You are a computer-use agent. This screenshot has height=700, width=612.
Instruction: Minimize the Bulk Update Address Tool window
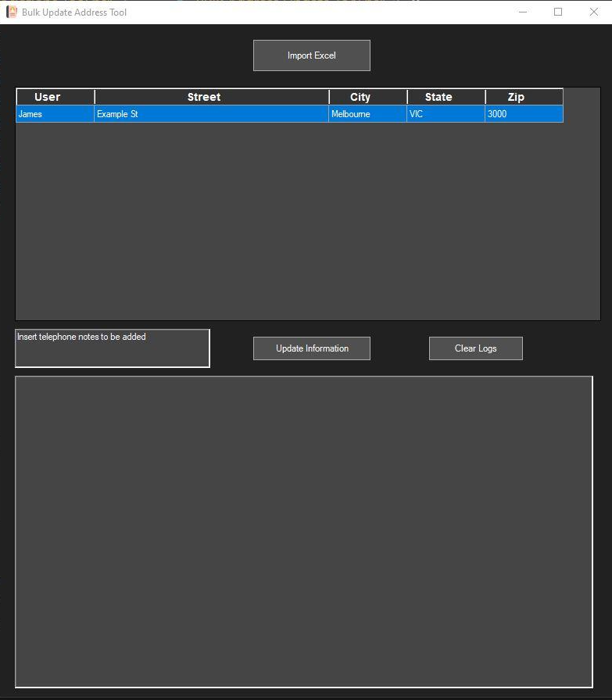click(x=523, y=12)
